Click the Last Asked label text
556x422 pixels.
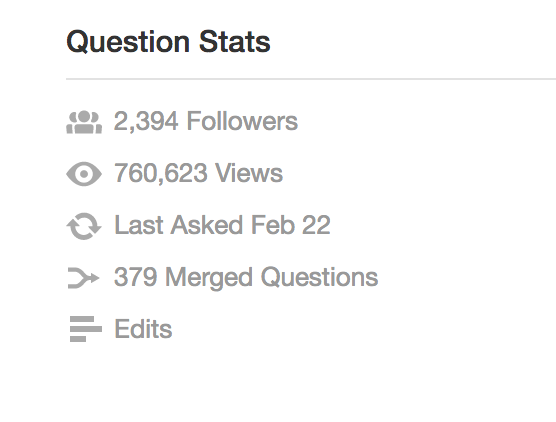coord(178,225)
